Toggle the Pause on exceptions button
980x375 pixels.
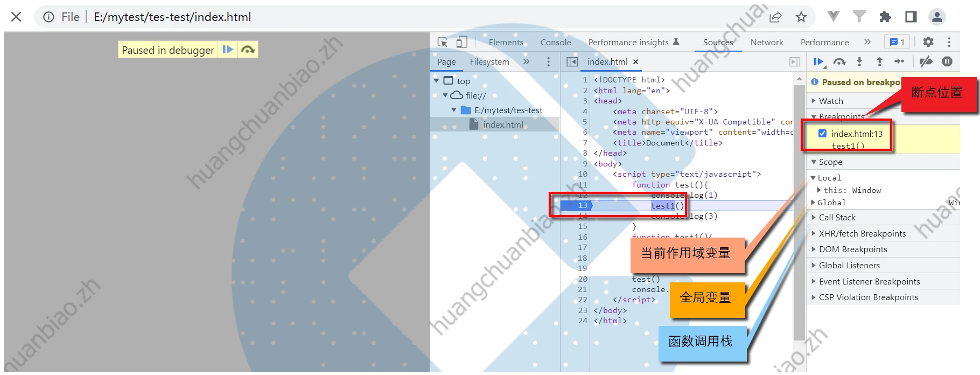coord(947,62)
